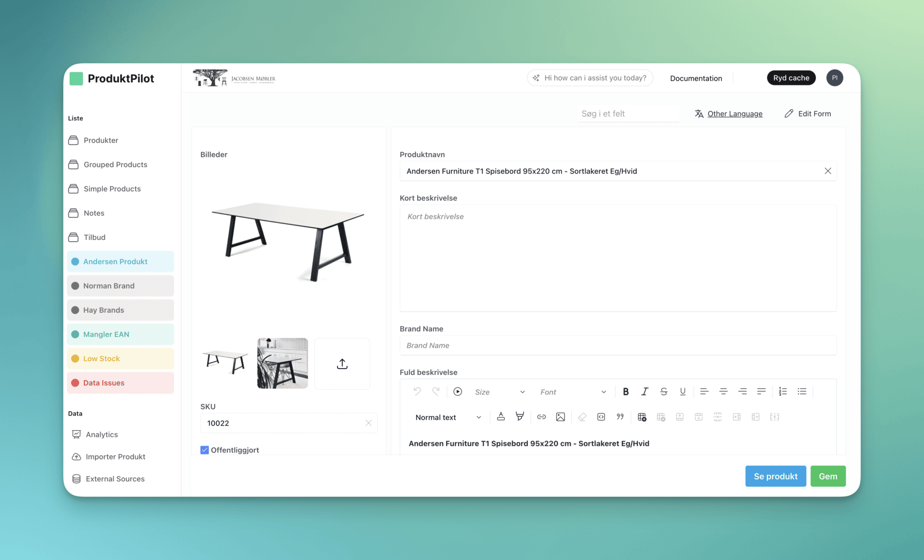
Task: Open the Normal text style dropdown
Action: pyautogui.click(x=448, y=417)
